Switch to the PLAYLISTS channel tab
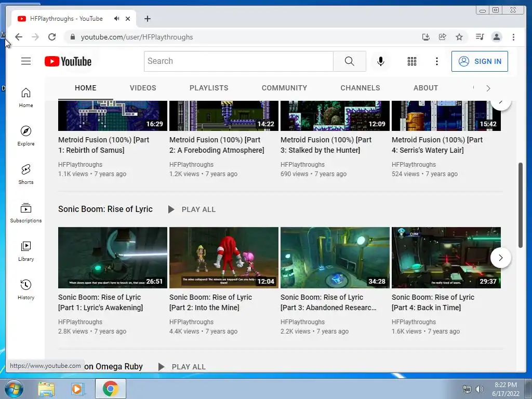This screenshot has width=532, height=399. click(209, 88)
